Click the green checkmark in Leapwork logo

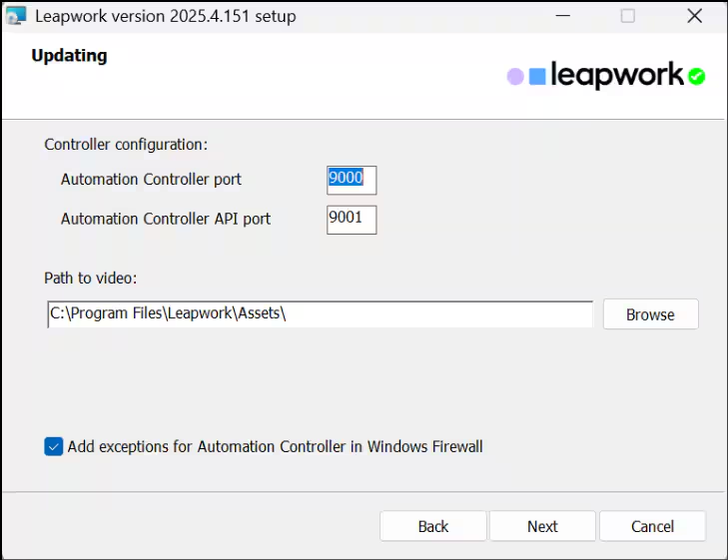(696, 76)
